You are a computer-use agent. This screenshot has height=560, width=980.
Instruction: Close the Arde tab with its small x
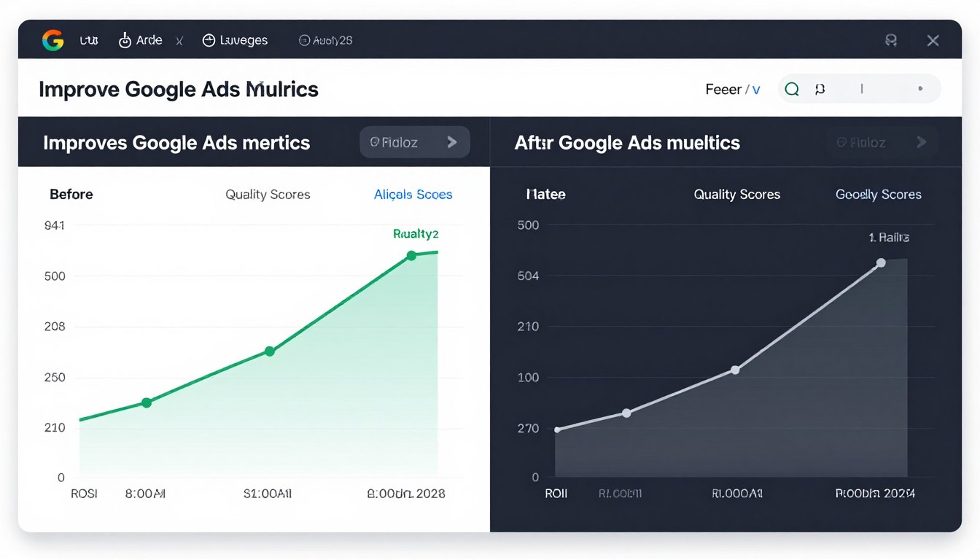click(x=179, y=42)
